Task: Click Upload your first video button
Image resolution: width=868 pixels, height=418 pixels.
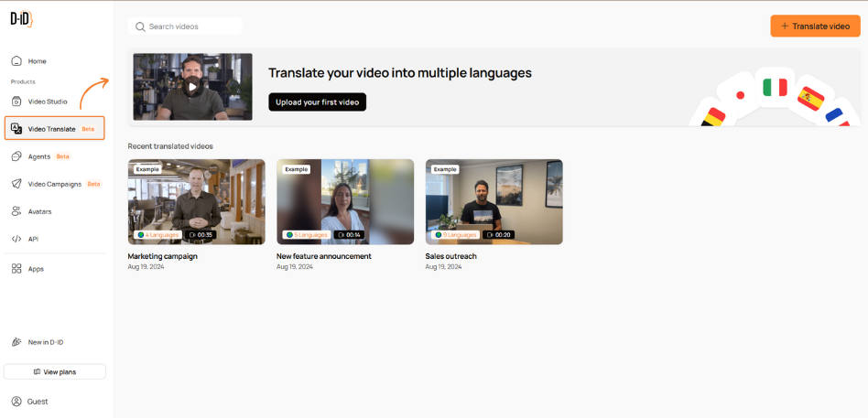Action: 317,102
